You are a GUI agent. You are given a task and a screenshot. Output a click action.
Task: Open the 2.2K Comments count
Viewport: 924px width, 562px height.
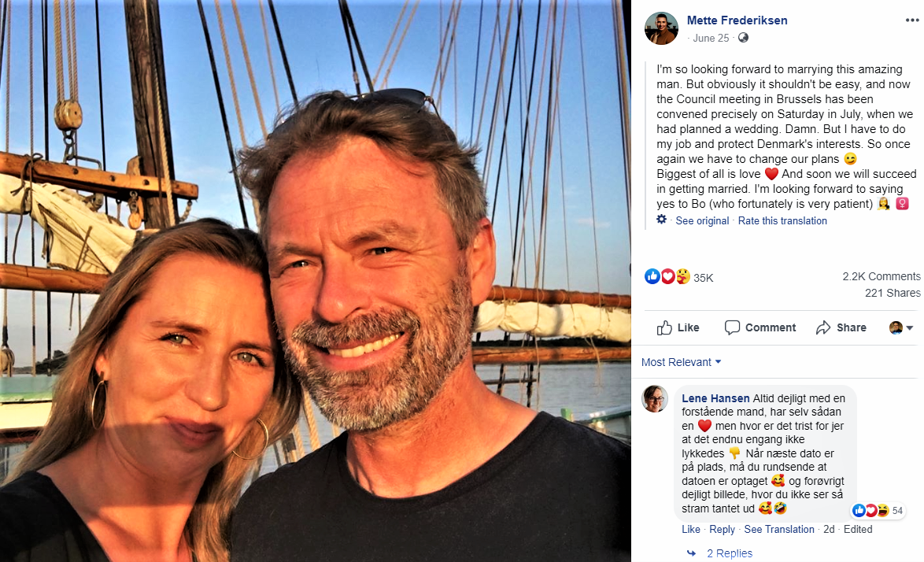click(881, 276)
